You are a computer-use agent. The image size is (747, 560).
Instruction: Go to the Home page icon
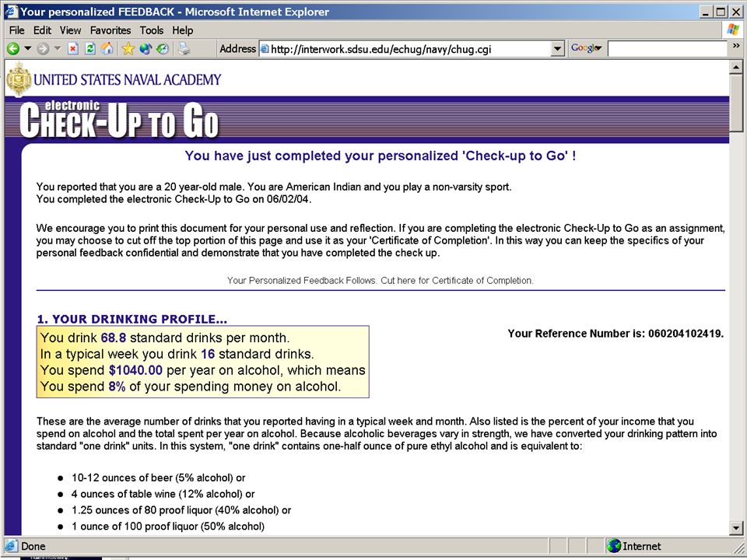tap(107, 48)
